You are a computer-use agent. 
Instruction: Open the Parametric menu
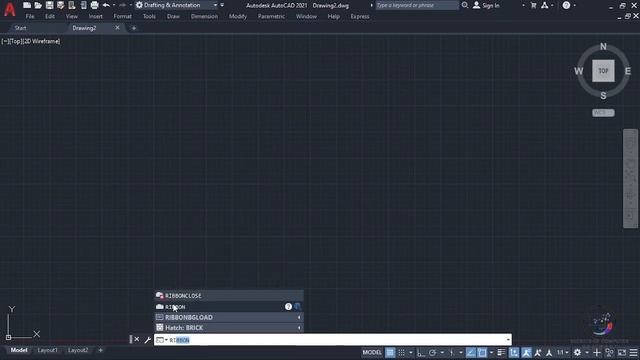(x=271, y=17)
